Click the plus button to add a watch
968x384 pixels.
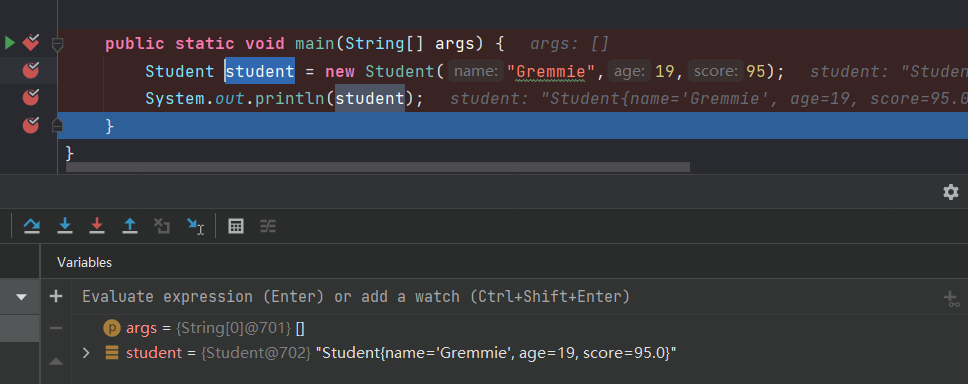tap(56, 297)
